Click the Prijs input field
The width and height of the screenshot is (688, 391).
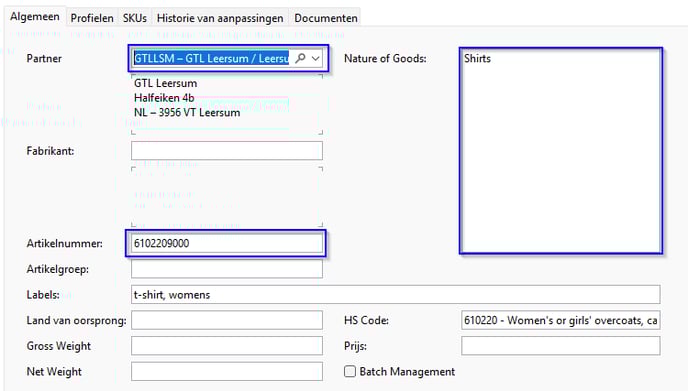tap(561, 346)
